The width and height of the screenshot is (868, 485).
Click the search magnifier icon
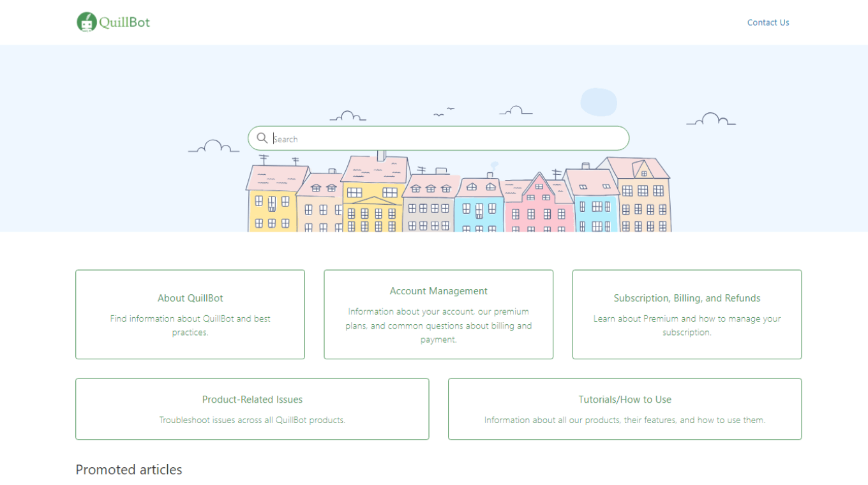[x=262, y=138]
